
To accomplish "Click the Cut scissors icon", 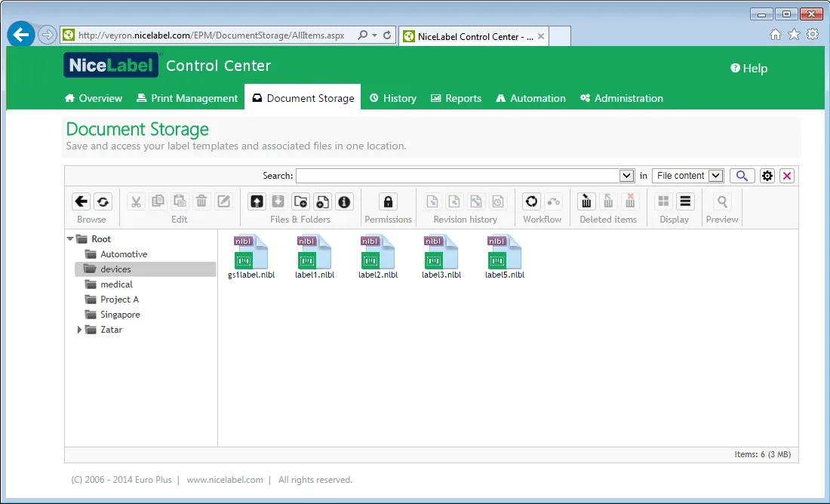I will pos(136,201).
